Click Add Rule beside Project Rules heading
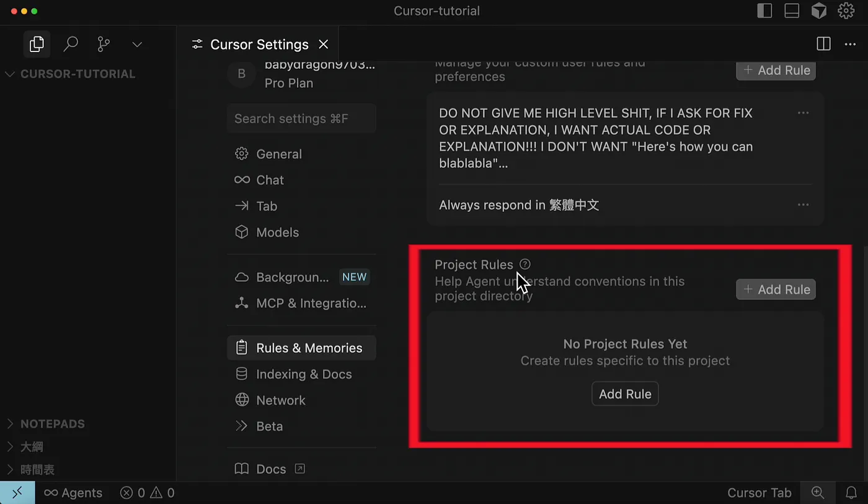The width and height of the screenshot is (868, 504). click(x=776, y=290)
